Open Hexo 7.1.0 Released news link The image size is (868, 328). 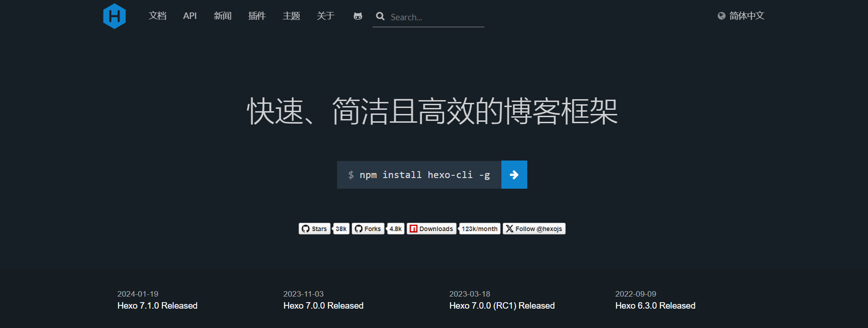[157, 306]
